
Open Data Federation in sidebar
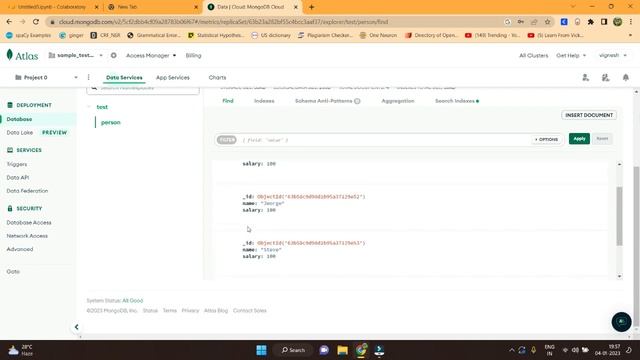27,191
